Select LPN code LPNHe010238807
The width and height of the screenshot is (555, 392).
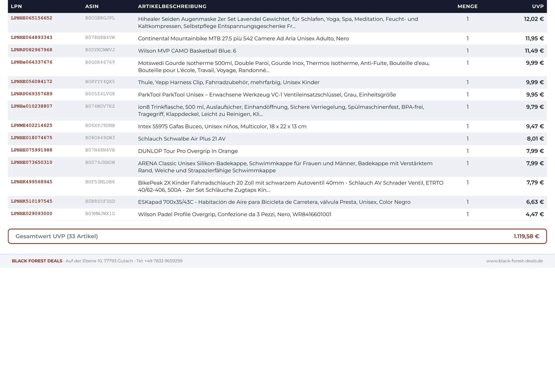click(x=31, y=106)
